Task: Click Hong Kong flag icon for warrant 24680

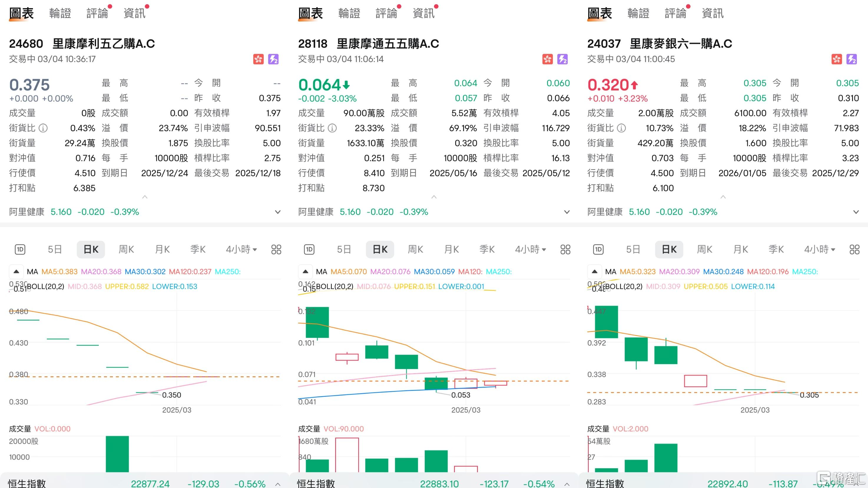Action: [259, 59]
